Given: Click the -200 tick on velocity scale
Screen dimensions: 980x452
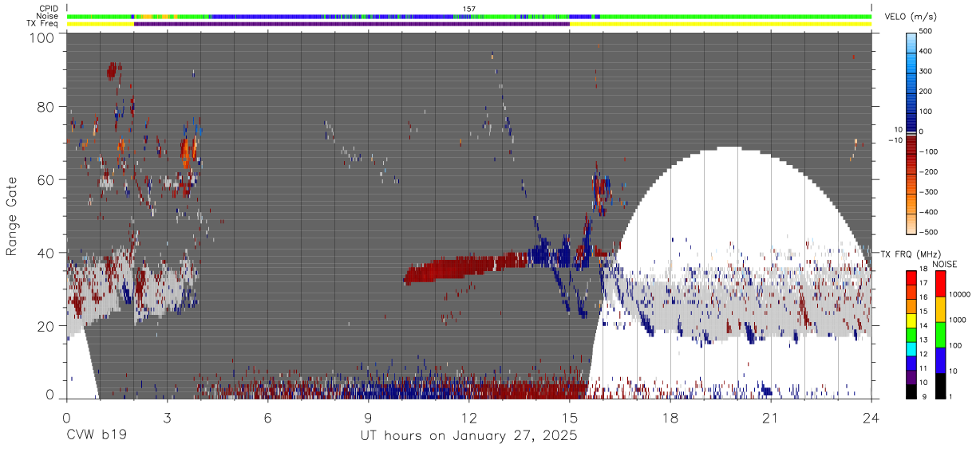Looking at the screenshot, I should click(x=928, y=172).
